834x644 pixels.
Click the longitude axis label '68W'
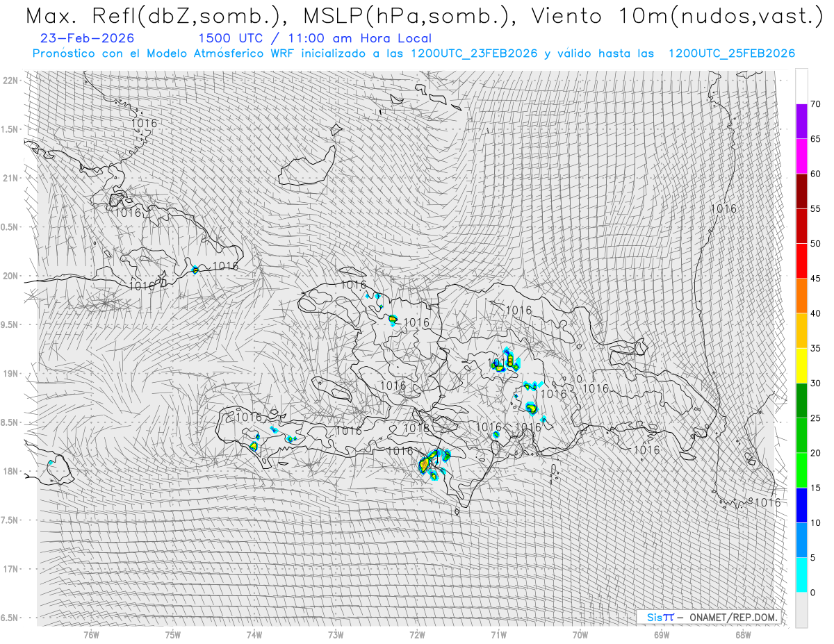pos(743,634)
